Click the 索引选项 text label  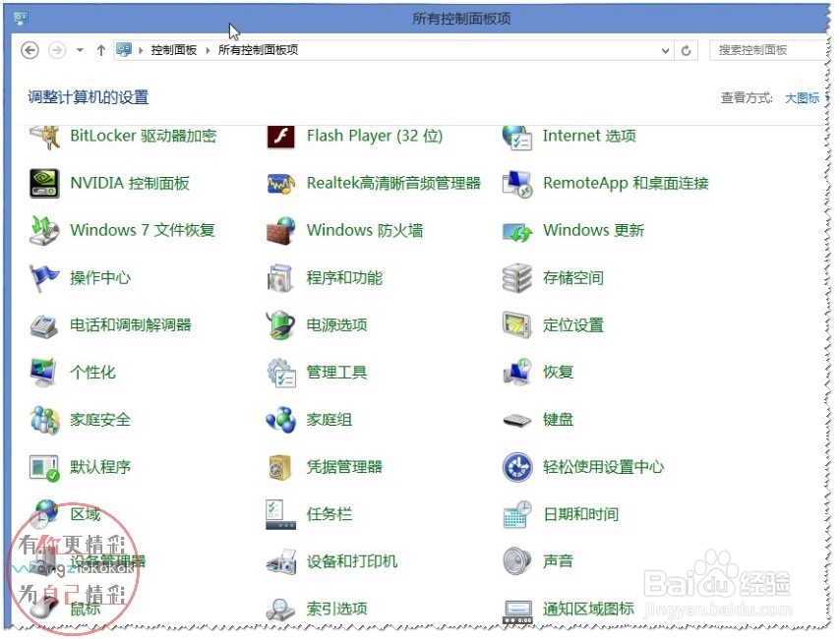click(x=336, y=609)
